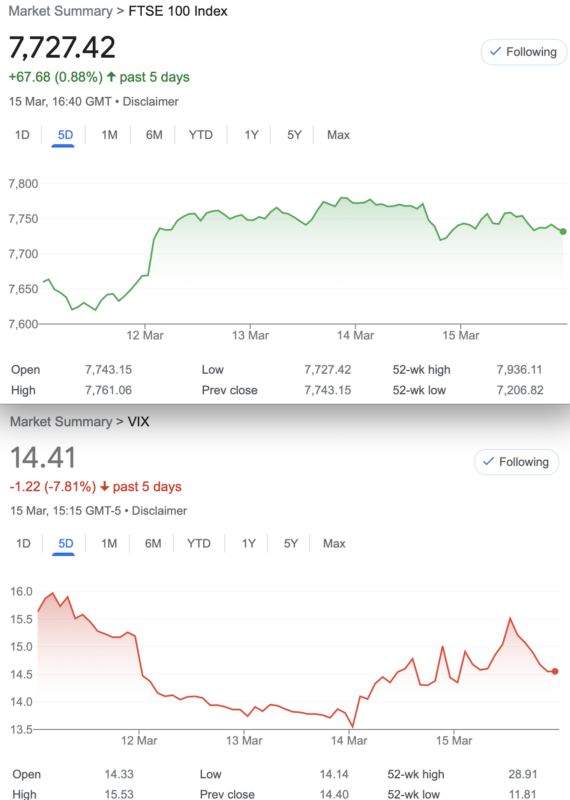This screenshot has width=570, height=800.
Task: Go to Market Summary from FTSE breadcrumb
Action: click(61, 11)
